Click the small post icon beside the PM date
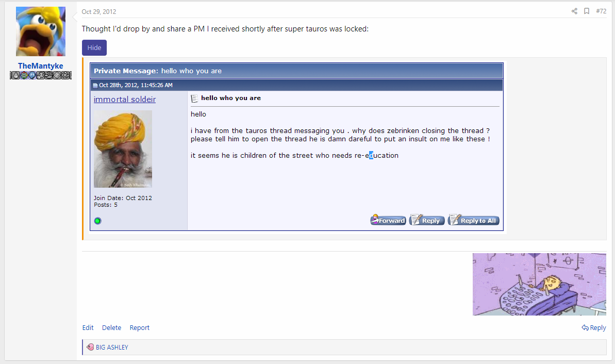The width and height of the screenshot is (615, 364). coord(95,86)
